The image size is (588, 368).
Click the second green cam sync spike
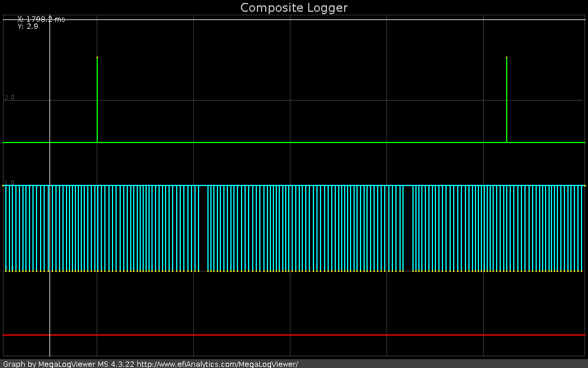click(507, 100)
